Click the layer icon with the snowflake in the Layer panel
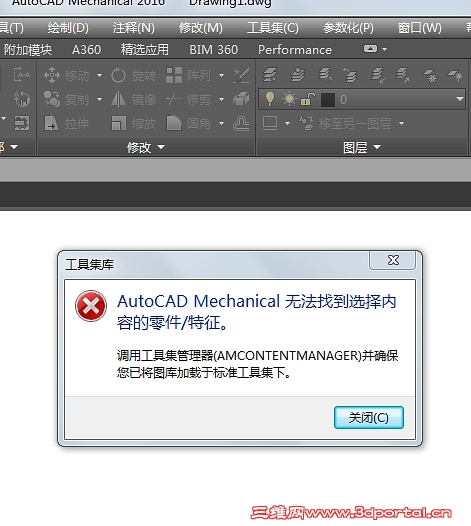The image size is (471, 526). pos(430,75)
